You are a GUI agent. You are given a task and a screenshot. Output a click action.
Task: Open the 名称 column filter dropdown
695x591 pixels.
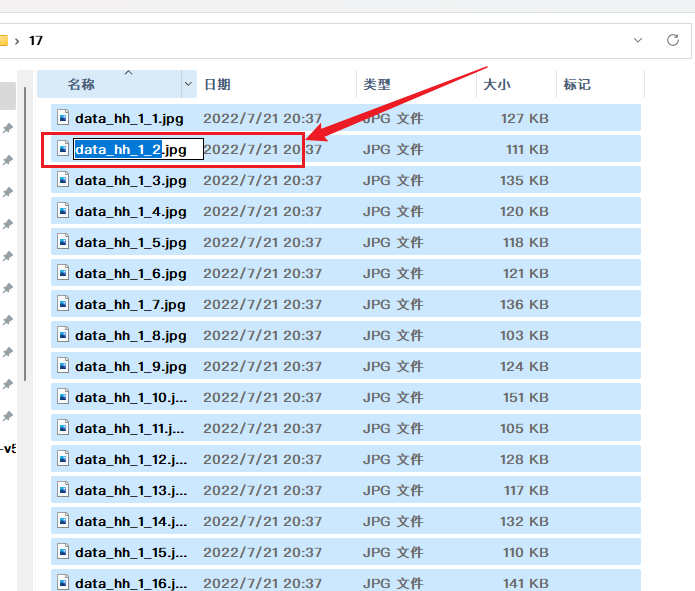tap(188, 84)
